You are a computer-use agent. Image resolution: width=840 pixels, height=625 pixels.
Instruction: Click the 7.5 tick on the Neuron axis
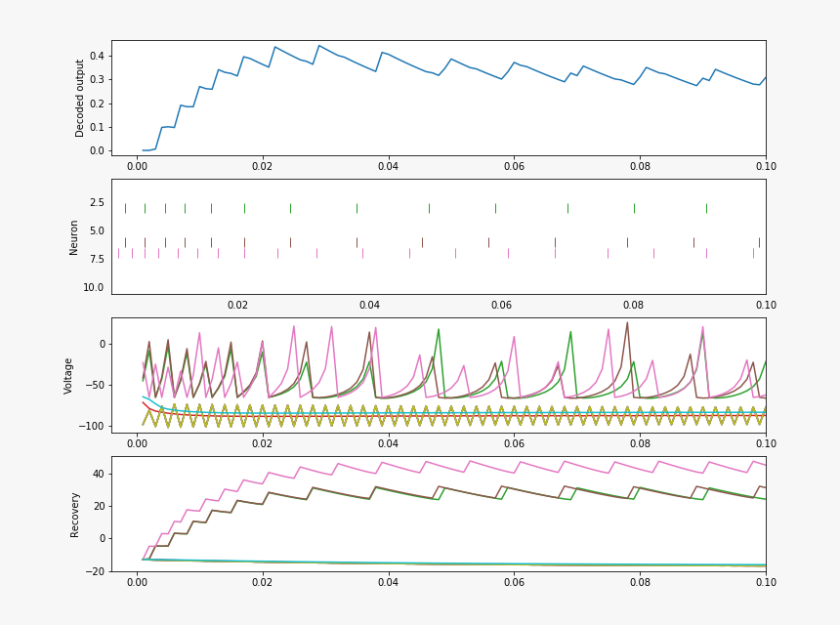[x=97, y=259]
